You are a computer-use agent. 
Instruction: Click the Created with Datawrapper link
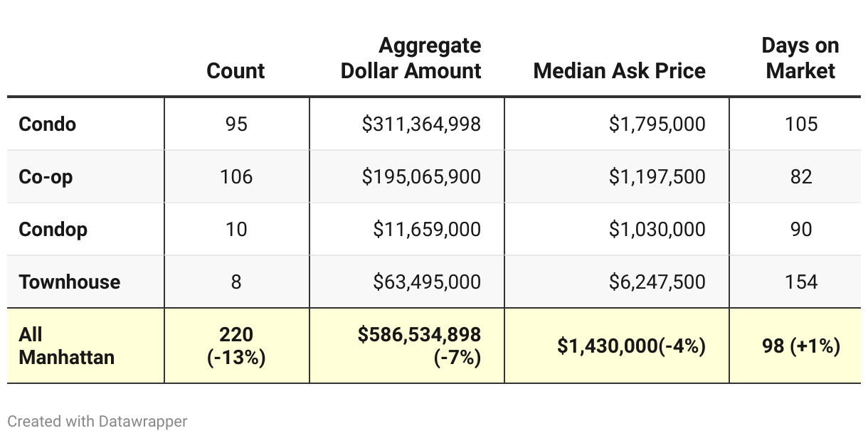(x=97, y=421)
